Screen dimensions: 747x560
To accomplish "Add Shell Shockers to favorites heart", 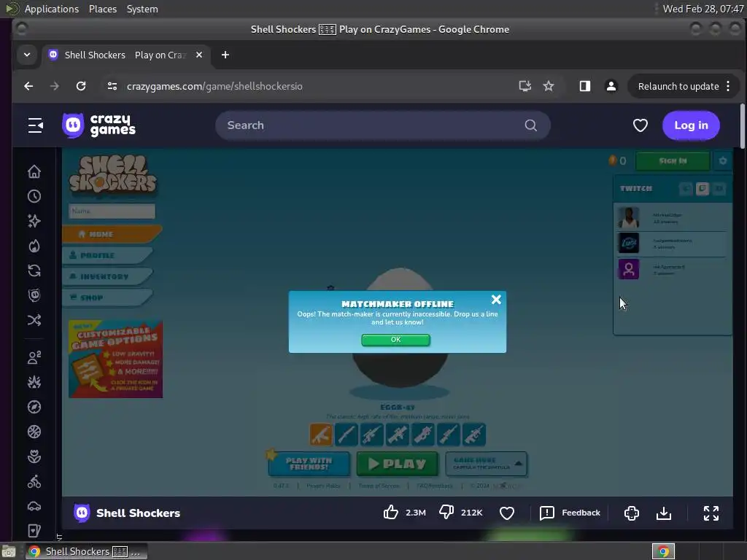I will coord(507,513).
